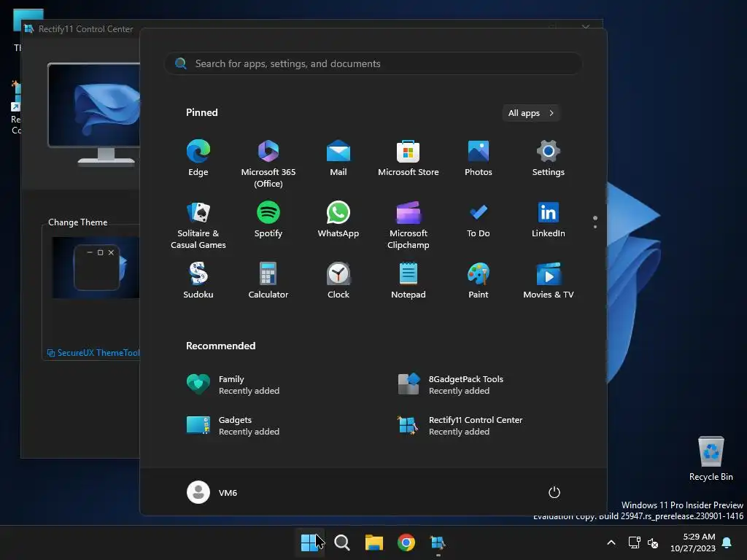Click SecureUX ThemeTool link in Rectify11 window
This screenshot has width=747, height=560.
coord(93,353)
